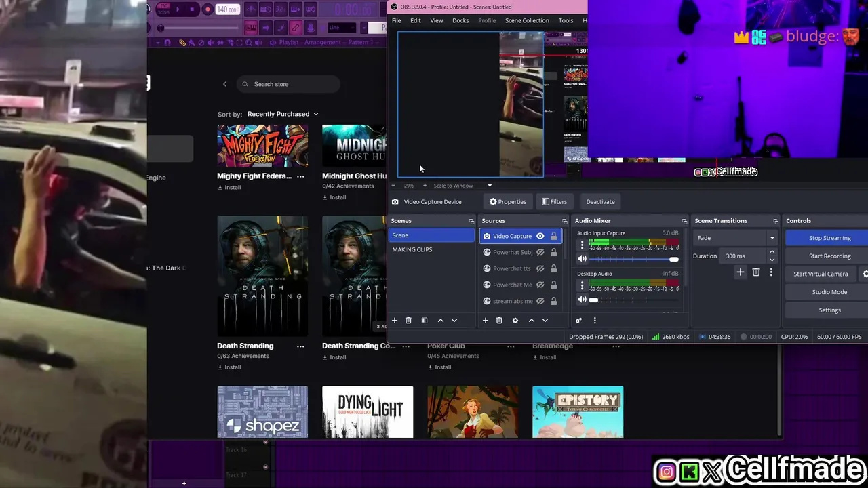The image size is (868, 488).
Task: Click the FL Studio play button
Action: pos(178,9)
